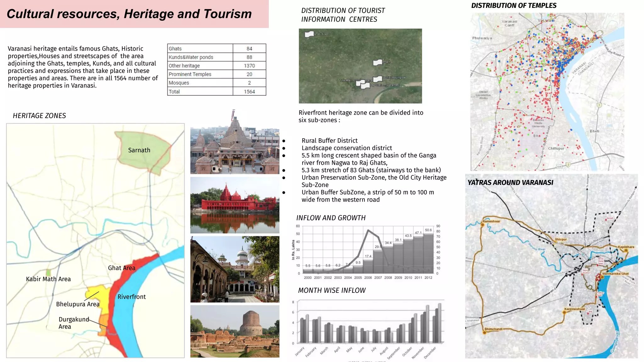This screenshot has width=644, height=362.
Task: Click the Rameshwar marker on yatra map
Action: 482,225
